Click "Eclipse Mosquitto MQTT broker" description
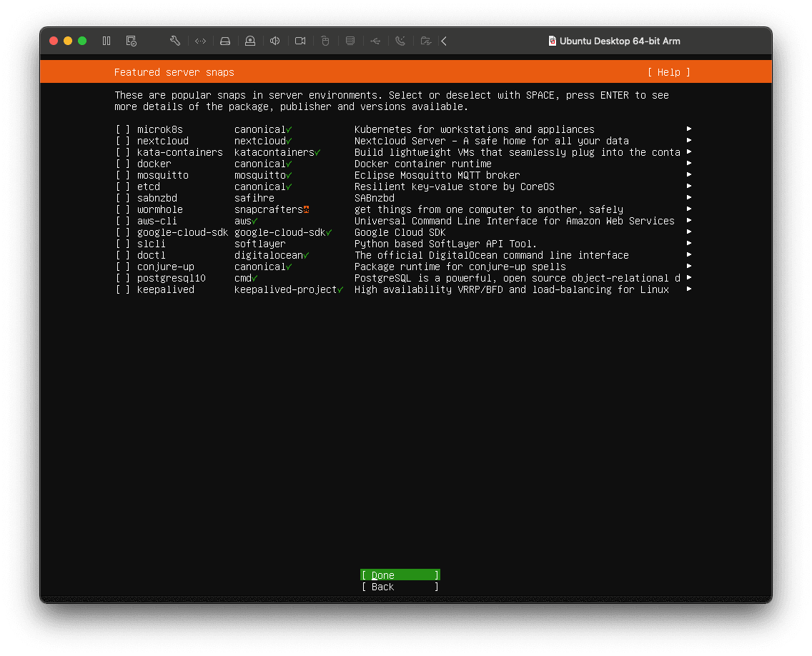Image resolution: width=812 pixels, height=656 pixels. click(437, 176)
